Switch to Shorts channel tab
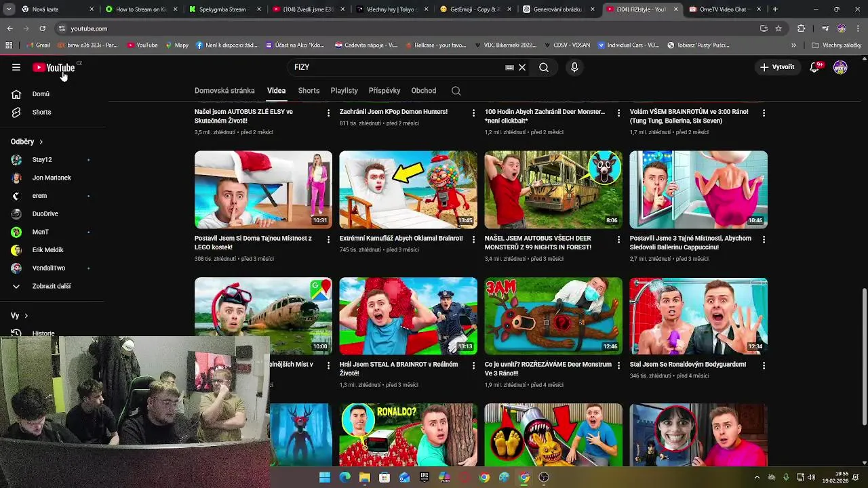This screenshot has height=488, width=868. [309, 91]
